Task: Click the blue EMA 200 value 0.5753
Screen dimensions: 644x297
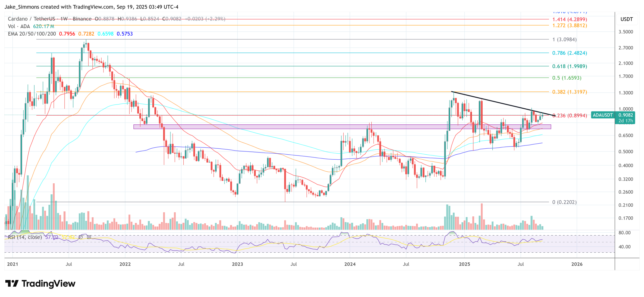Action: click(125, 34)
